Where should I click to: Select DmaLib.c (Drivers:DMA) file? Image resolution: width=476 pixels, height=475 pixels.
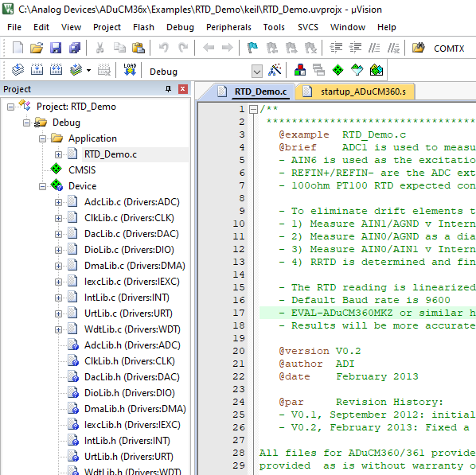click(x=135, y=266)
